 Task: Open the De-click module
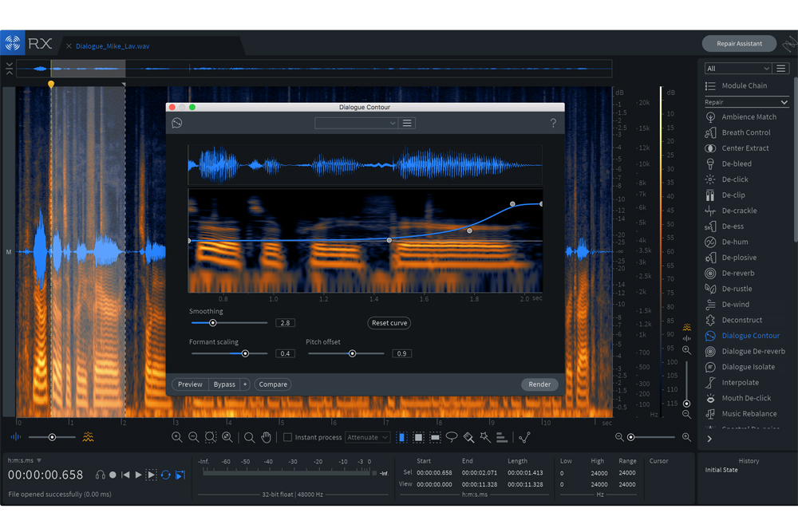(x=727, y=179)
